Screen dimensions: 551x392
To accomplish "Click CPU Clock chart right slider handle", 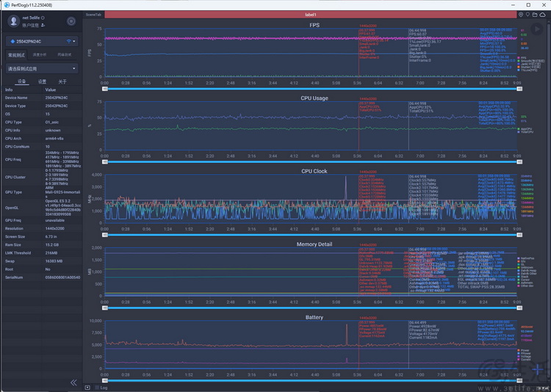I will tap(519, 235).
